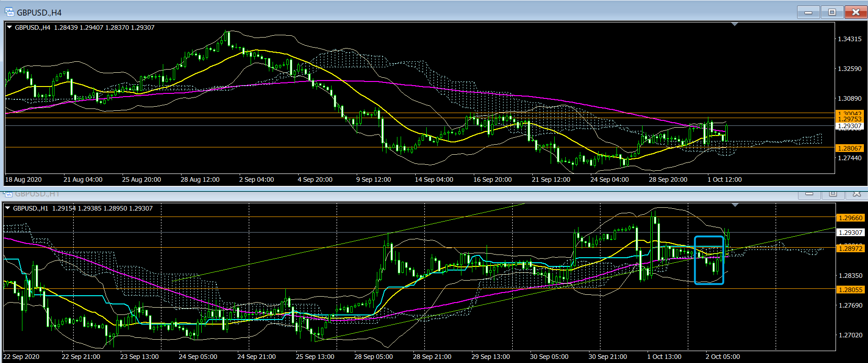
Task: Click the 24 Sep 21:00 time label
Action: (x=257, y=357)
